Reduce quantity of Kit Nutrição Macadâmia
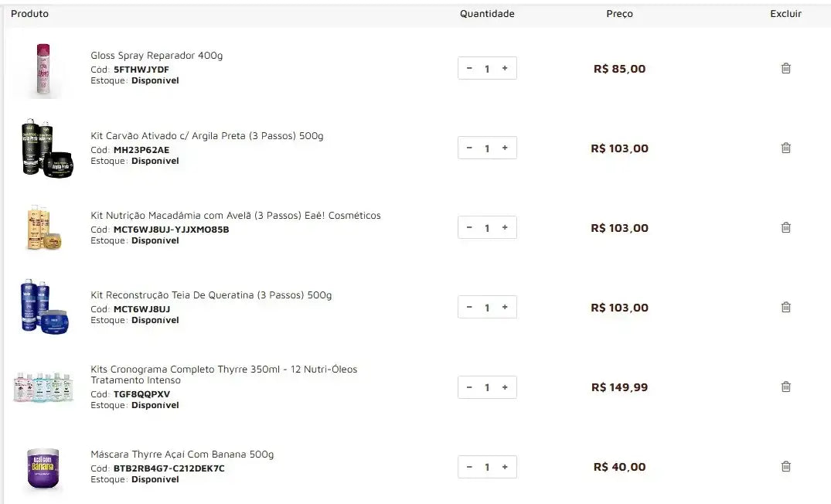Viewport: 831px width, 504px height. click(x=469, y=227)
